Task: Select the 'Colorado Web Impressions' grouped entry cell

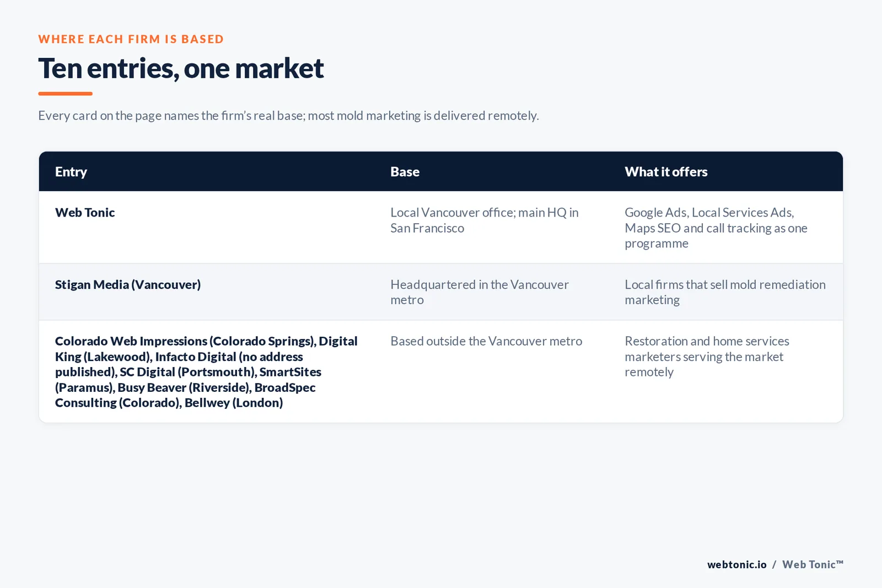Action: point(206,372)
